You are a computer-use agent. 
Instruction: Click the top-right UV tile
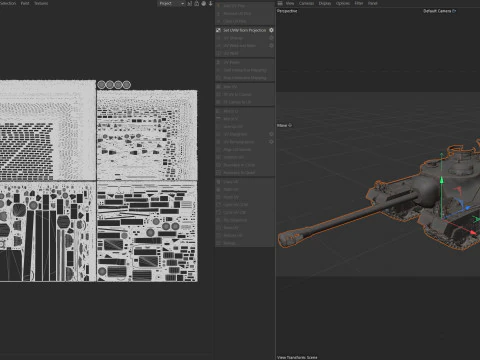(147, 135)
